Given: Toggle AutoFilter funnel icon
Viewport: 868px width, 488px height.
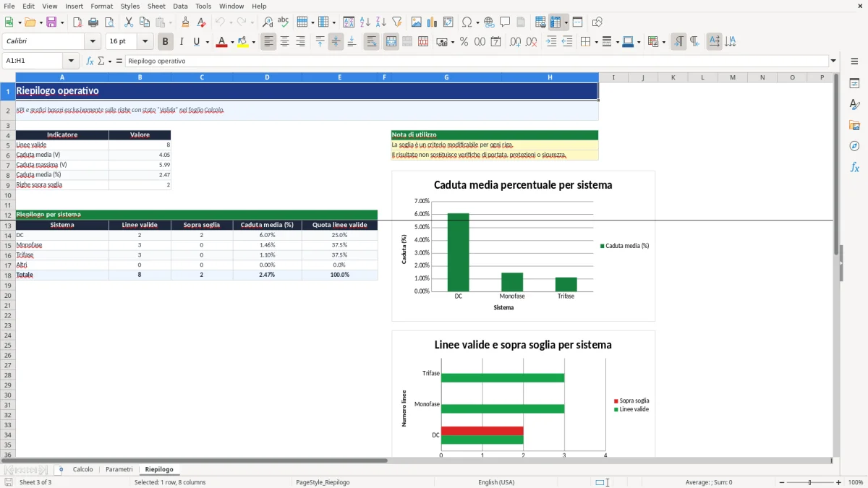Looking at the screenshot, I should click(x=397, y=22).
